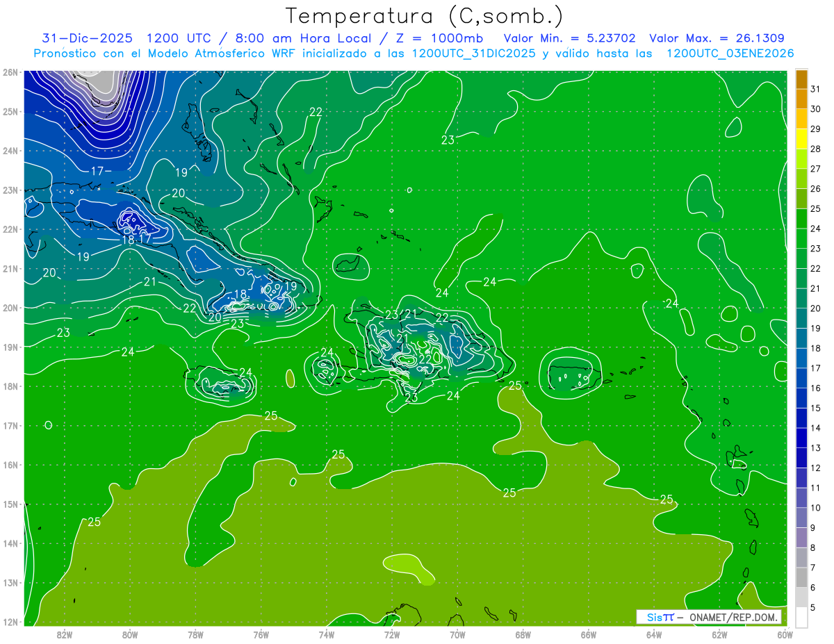Viewport: 834px width, 644px height.
Task: Select the white 5 degree legend swatch
Action: (x=801, y=616)
